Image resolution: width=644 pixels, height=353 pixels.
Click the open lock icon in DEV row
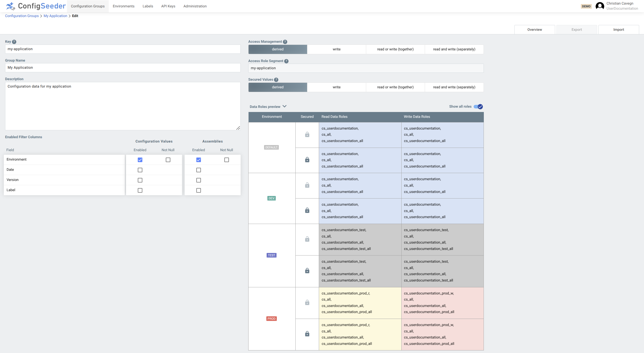(x=307, y=185)
